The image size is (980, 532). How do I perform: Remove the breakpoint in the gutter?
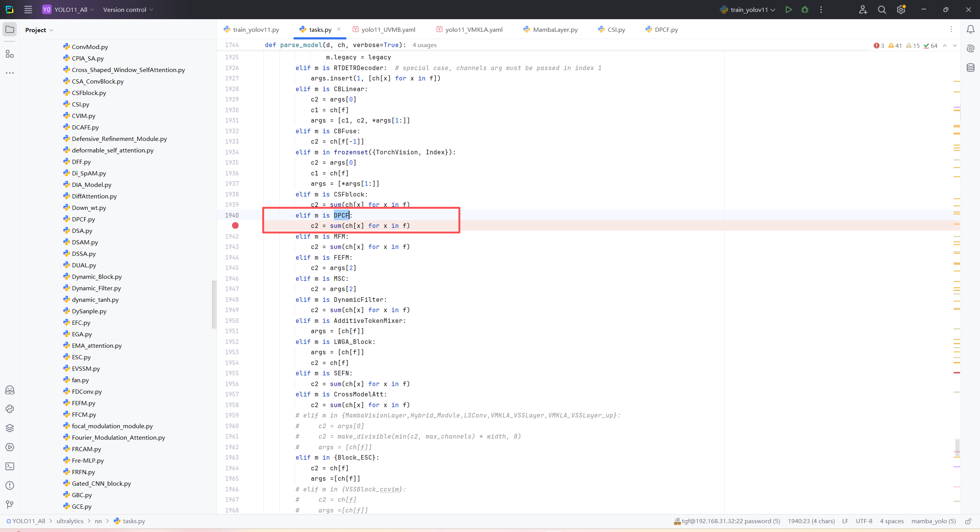tap(235, 226)
